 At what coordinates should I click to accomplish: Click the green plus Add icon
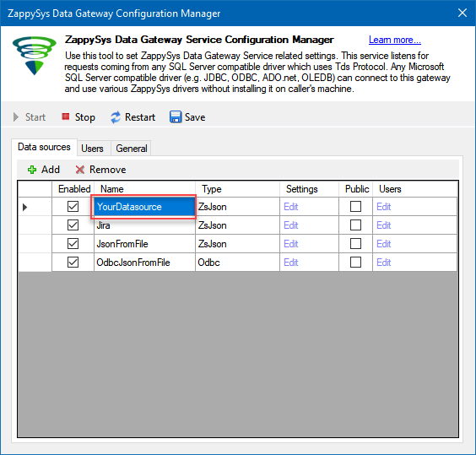tap(32, 170)
